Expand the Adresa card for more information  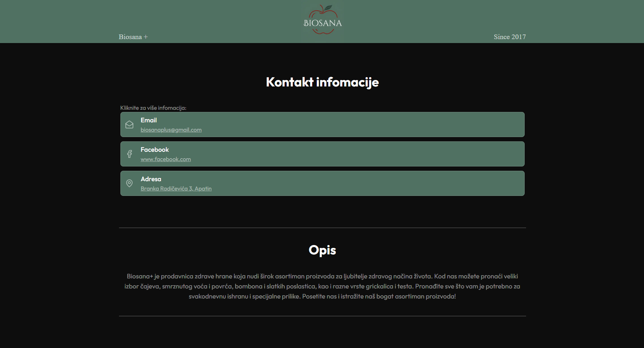pos(321,183)
